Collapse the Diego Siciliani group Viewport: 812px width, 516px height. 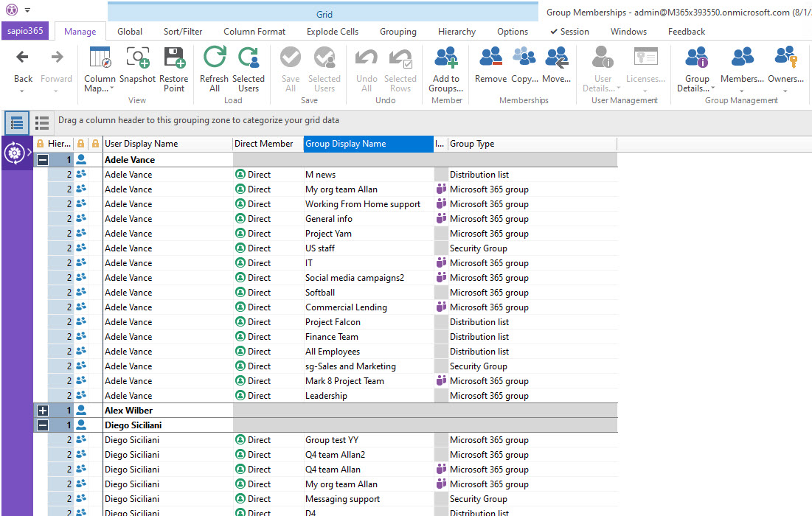point(43,425)
